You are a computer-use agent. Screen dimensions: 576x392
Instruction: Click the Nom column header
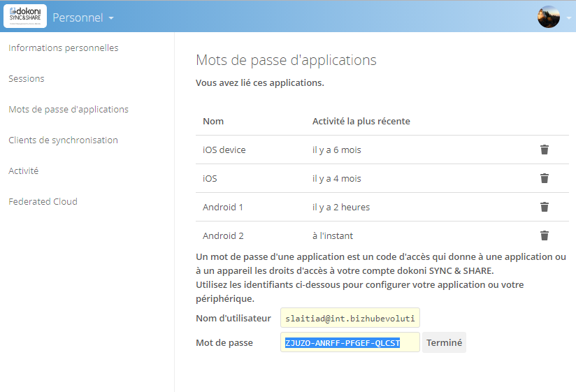point(213,122)
